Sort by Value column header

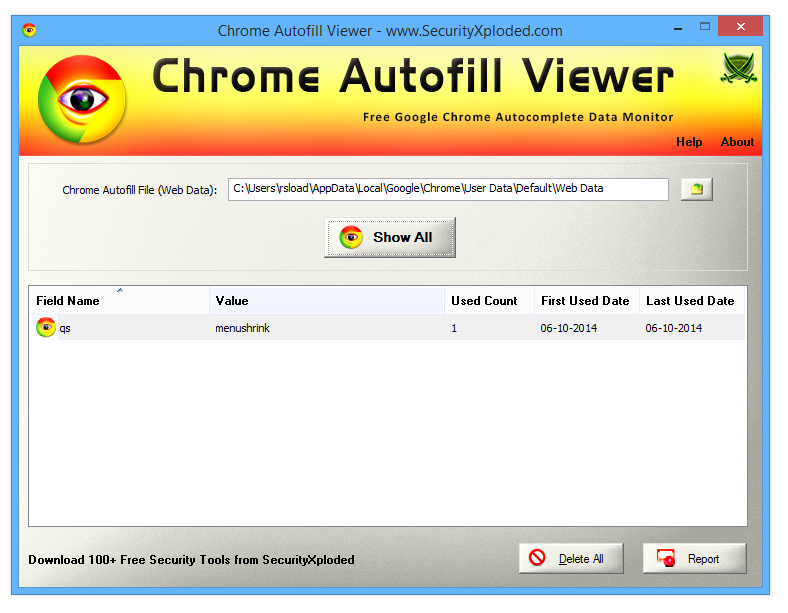pyautogui.click(x=327, y=300)
